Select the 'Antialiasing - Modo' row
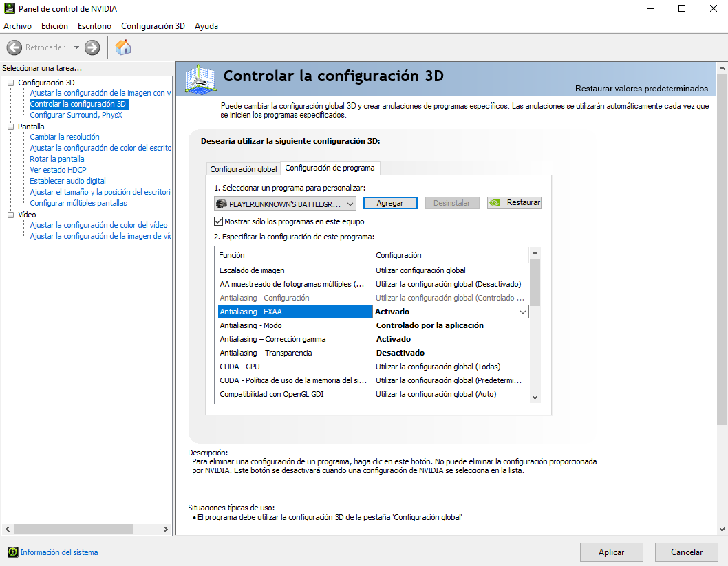The image size is (728, 566). pos(373,325)
